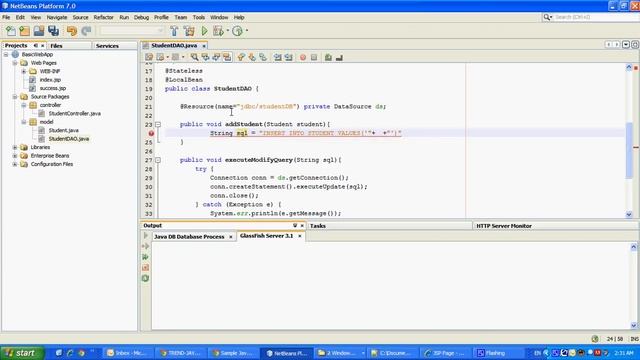This screenshot has height=360, width=640.
Task: Click the Open Project toolbar icon
Action: pyautogui.click(x=39, y=31)
